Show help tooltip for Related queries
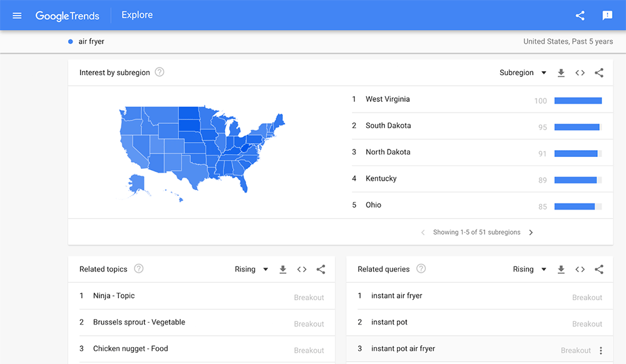 (421, 269)
